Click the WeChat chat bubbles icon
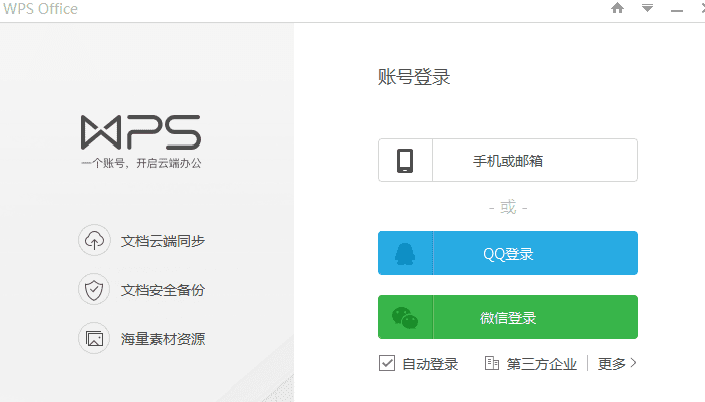Screen dimensions: 705x402 click(405, 318)
